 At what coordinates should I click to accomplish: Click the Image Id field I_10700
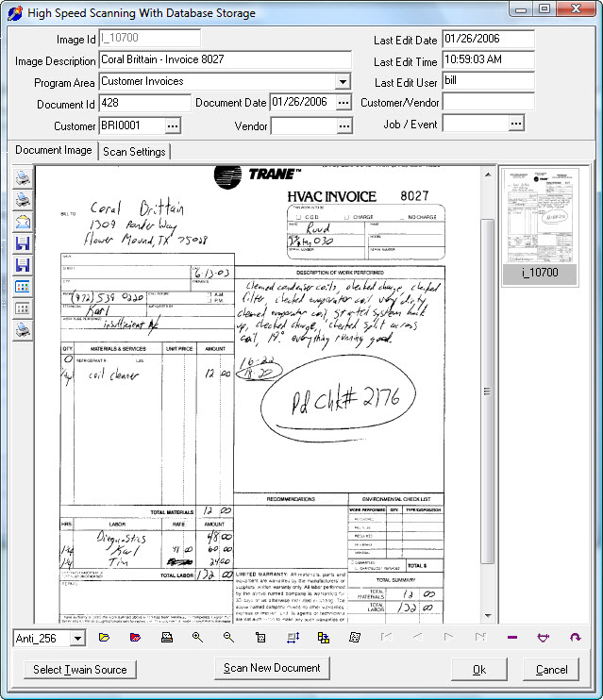point(150,38)
